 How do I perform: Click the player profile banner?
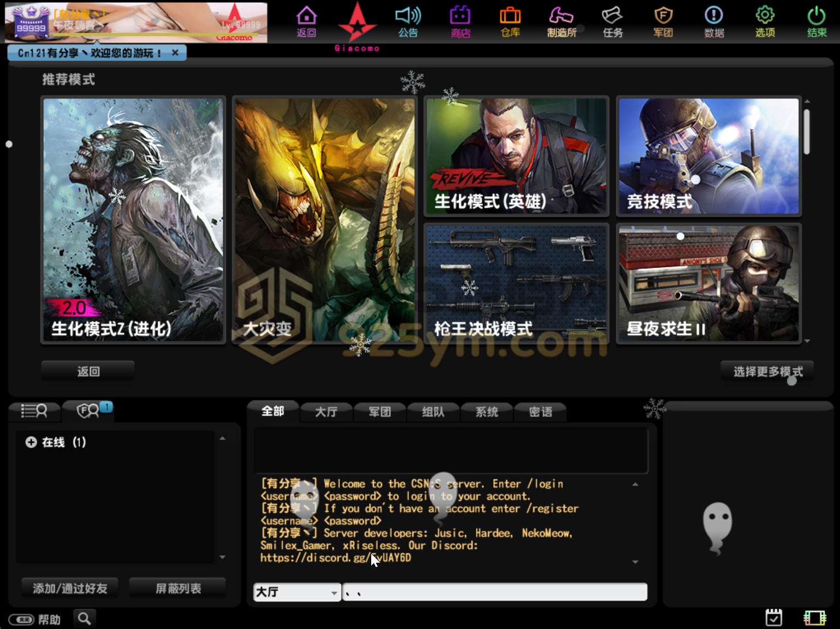pos(136,22)
